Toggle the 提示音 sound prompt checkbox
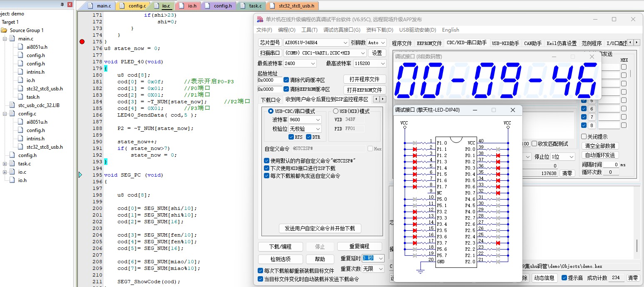Screen dimensions: 644x287 (564, 278)
